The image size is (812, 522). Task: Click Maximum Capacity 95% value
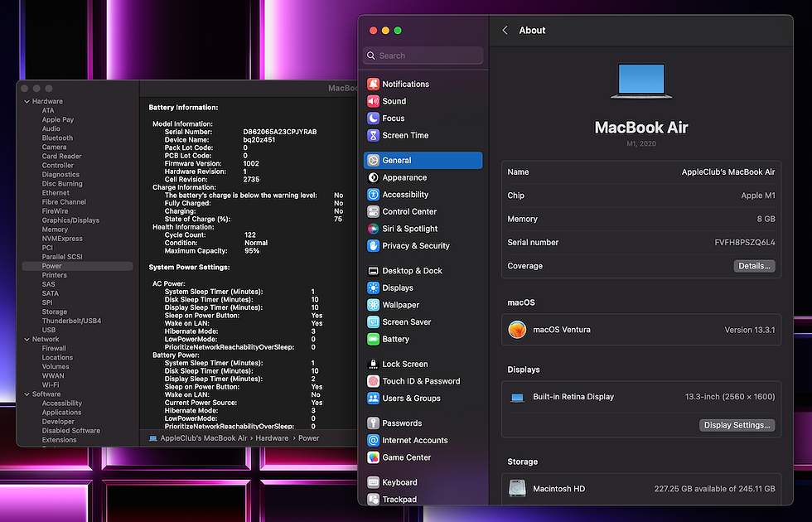click(x=252, y=250)
